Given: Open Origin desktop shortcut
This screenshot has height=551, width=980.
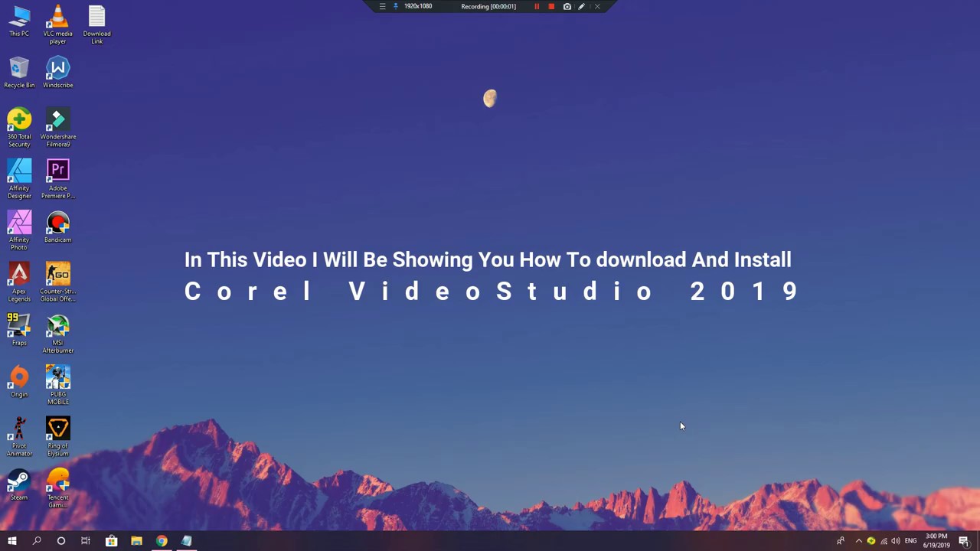Looking at the screenshot, I should pyautogui.click(x=19, y=382).
